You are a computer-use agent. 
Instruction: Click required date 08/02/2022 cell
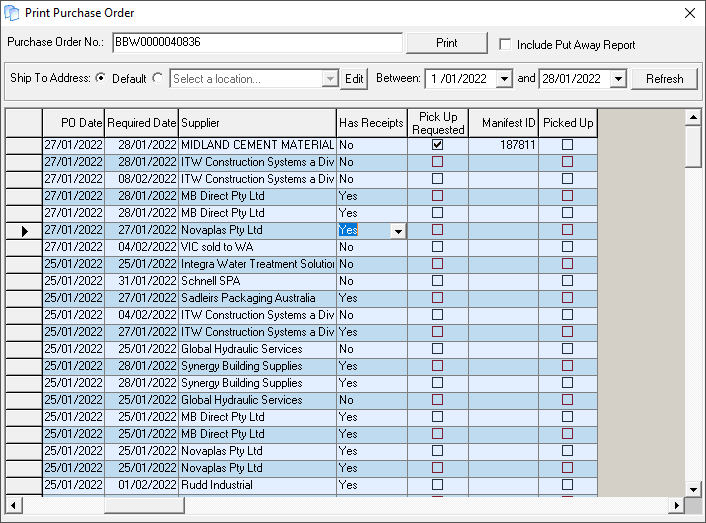141,179
